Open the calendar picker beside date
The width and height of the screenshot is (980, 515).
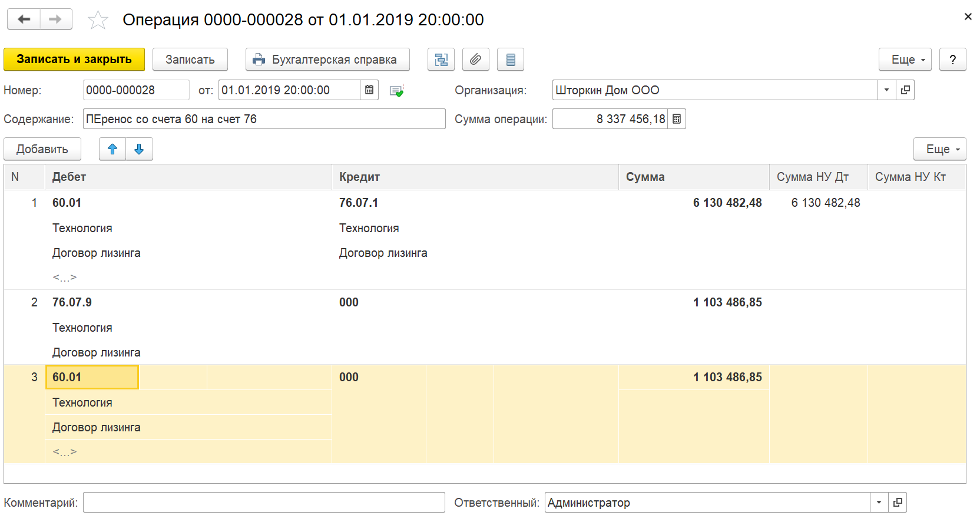[369, 90]
